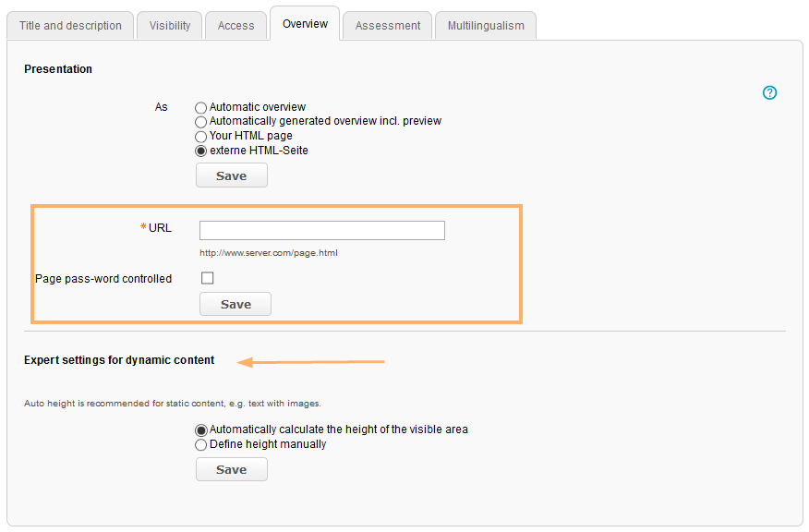Open the Visibility tab

169,25
